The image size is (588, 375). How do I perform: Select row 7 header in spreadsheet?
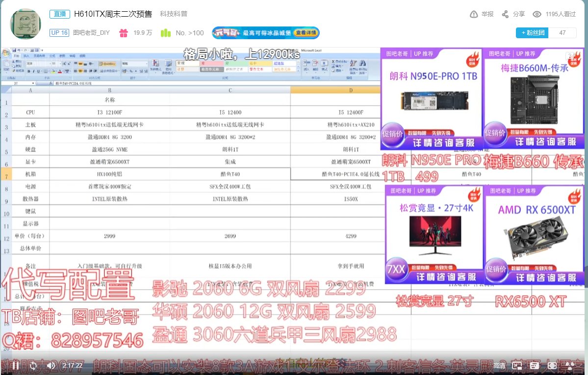(x=6, y=175)
